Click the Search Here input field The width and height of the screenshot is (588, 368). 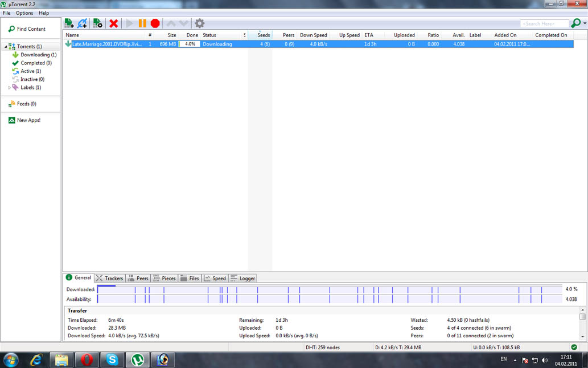coord(544,24)
